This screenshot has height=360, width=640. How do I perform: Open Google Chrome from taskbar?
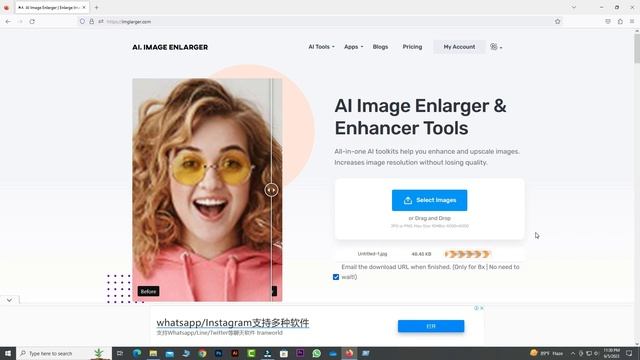[x=202, y=353]
